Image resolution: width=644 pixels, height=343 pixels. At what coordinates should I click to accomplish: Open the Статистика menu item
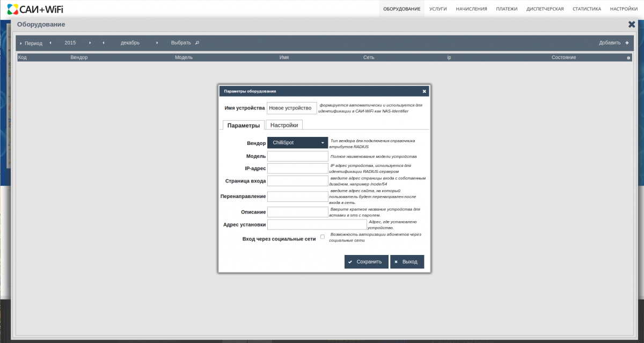point(587,9)
